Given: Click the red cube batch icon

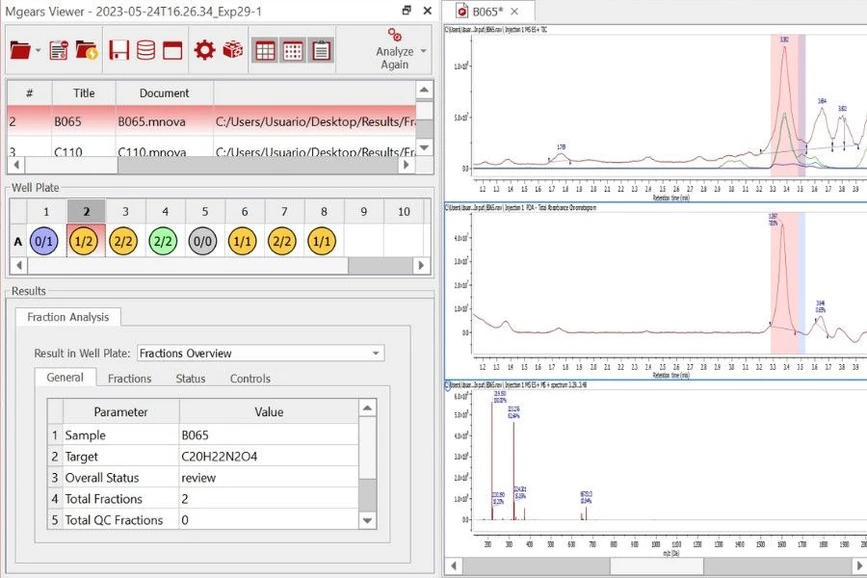Looking at the screenshot, I should (232, 48).
